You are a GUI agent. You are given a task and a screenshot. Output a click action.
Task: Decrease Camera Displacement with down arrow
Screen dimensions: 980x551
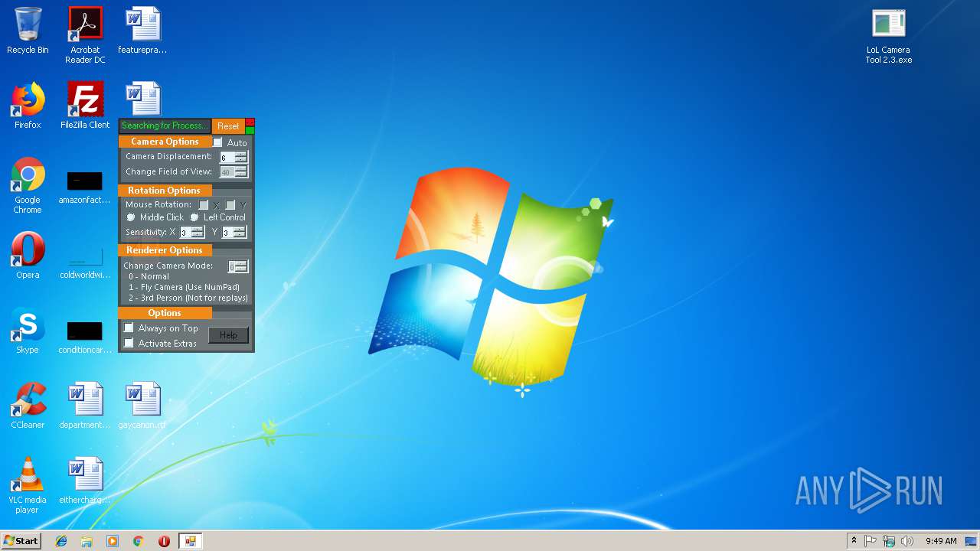tap(241, 160)
